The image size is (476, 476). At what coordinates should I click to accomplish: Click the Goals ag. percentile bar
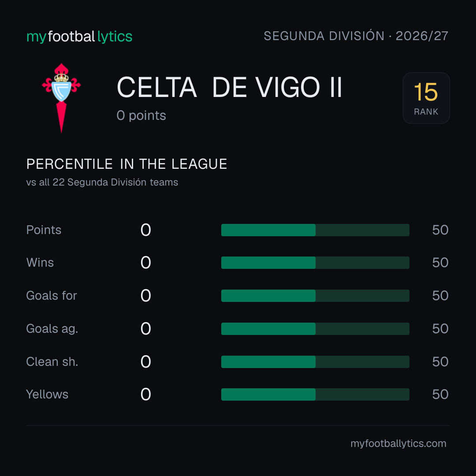pos(315,329)
